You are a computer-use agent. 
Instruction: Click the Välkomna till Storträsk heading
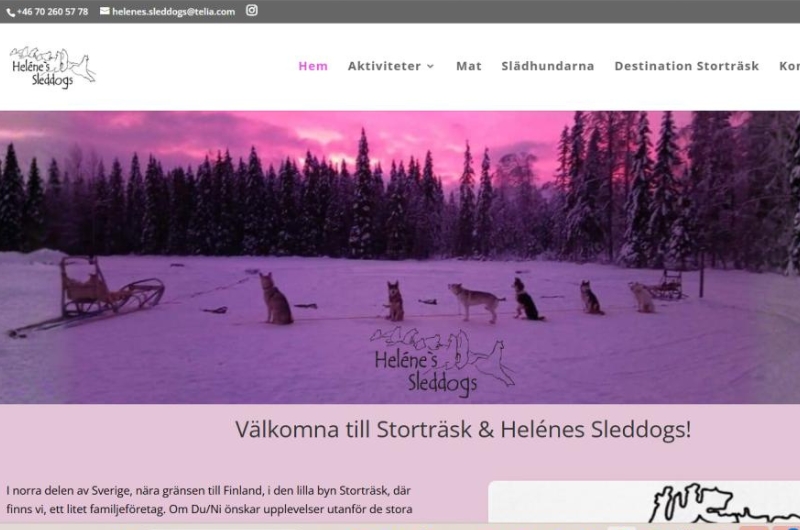(x=463, y=430)
